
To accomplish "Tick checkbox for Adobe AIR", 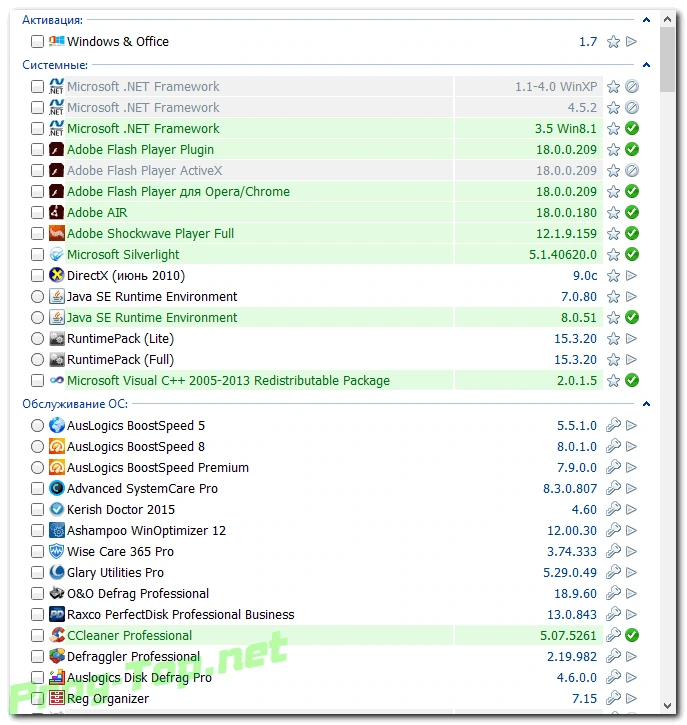I will (37, 213).
